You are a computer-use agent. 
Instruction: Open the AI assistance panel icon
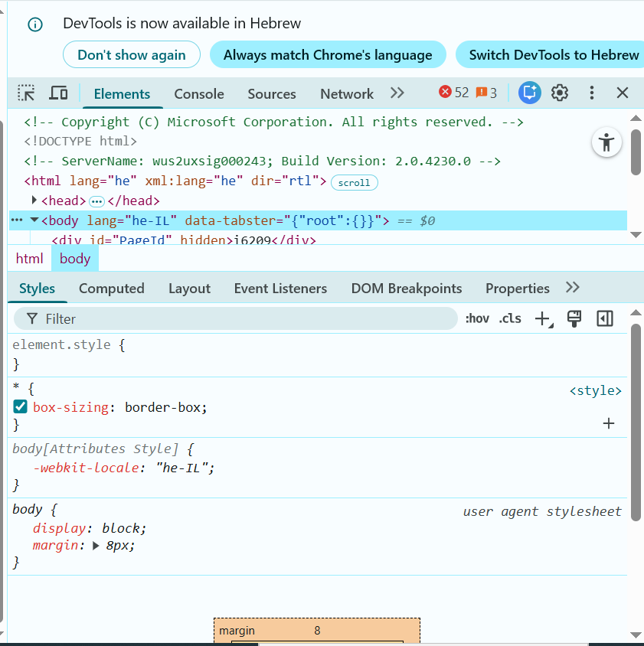[x=529, y=93]
